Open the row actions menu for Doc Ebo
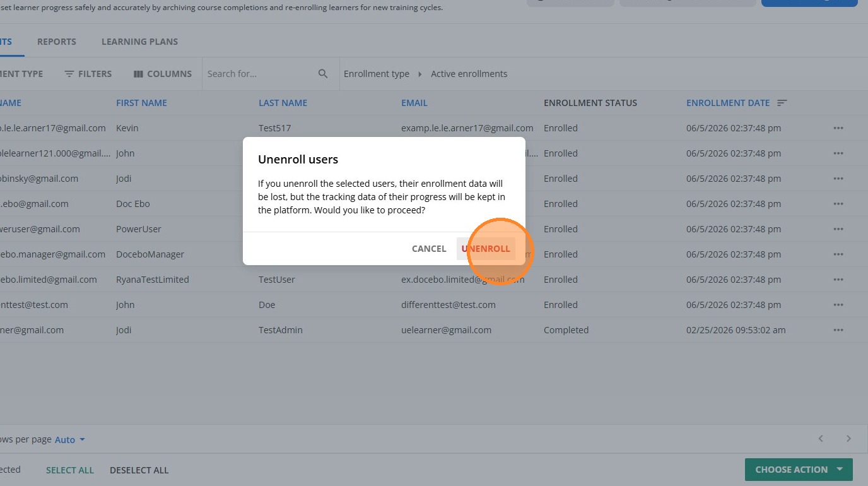Screen dimensions: 868x486 click(x=838, y=204)
